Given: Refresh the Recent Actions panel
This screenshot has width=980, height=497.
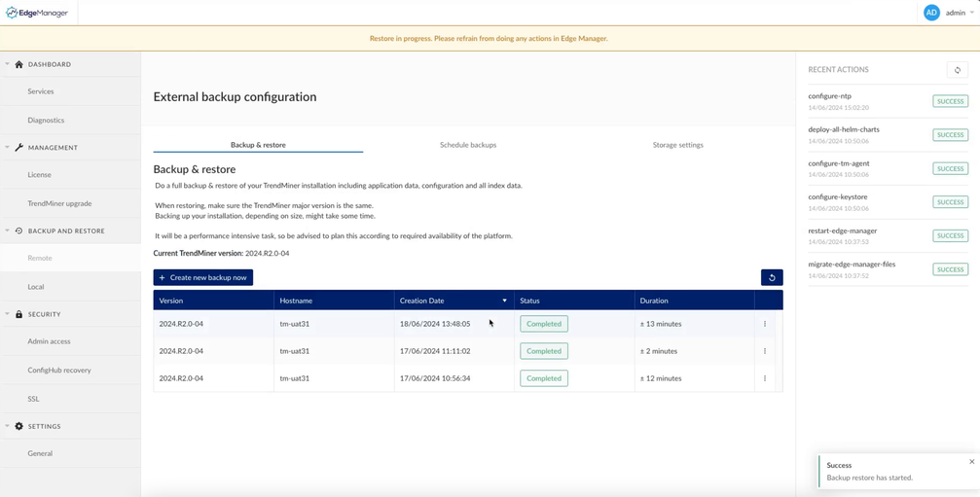Looking at the screenshot, I should pos(957,70).
